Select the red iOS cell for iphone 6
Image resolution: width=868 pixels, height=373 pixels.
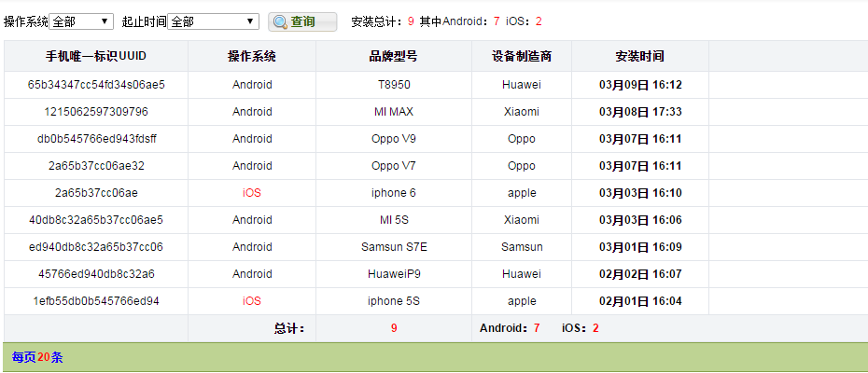(x=252, y=193)
